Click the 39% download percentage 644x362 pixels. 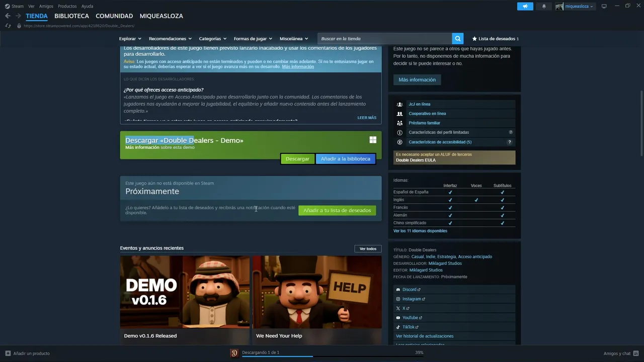pos(419,352)
